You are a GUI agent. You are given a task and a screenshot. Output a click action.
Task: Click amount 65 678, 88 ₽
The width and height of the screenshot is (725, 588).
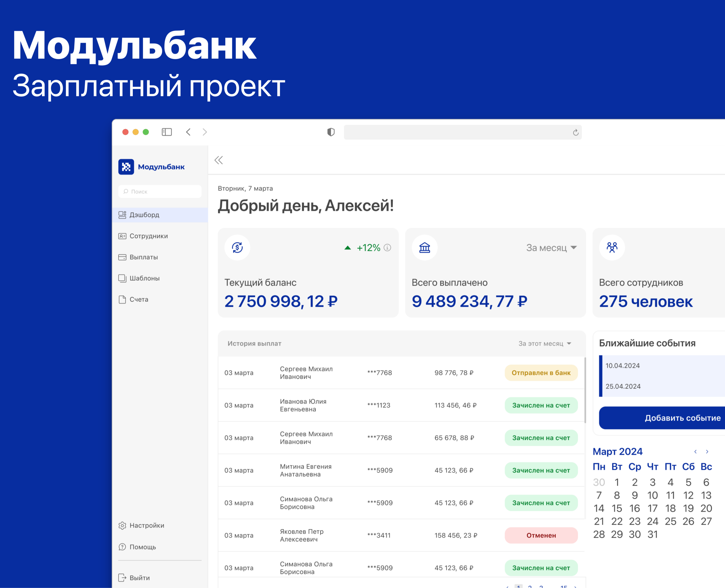[x=454, y=438]
